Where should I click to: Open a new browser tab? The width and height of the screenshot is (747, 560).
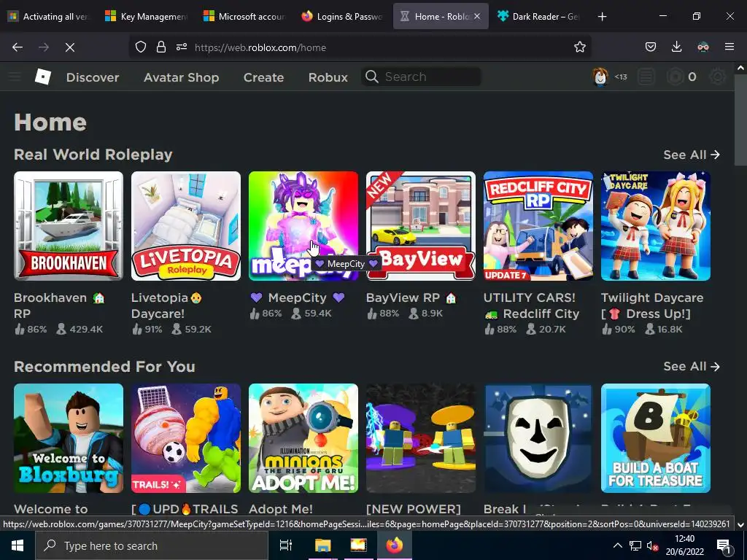pyautogui.click(x=602, y=17)
